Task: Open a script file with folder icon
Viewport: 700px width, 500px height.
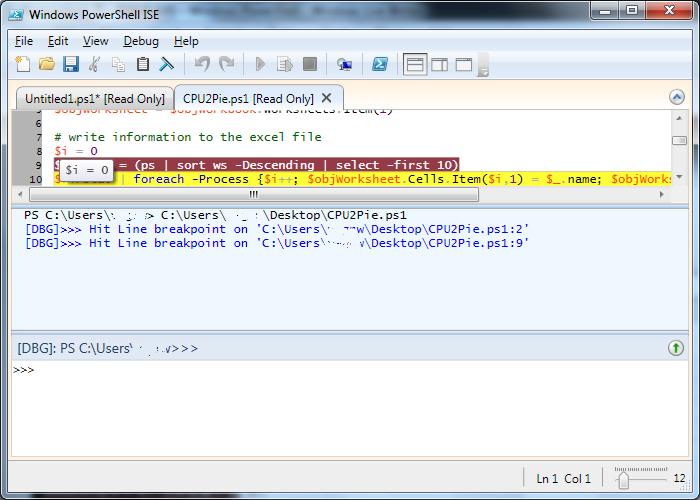Action: [46, 64]
